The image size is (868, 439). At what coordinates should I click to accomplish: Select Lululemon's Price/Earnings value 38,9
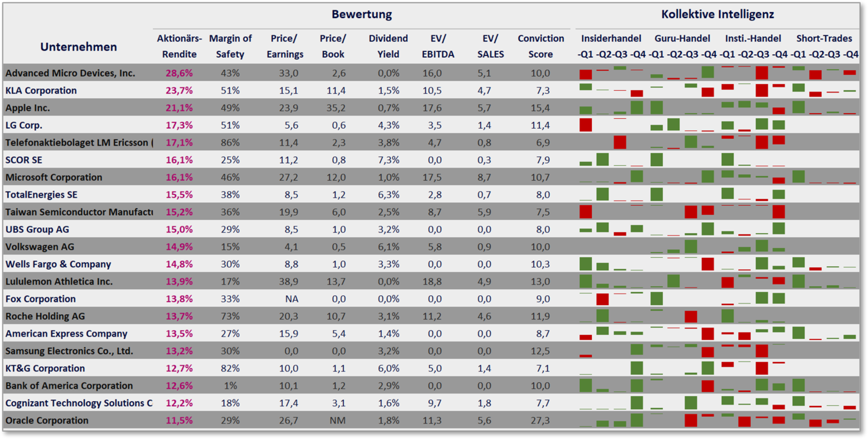click(288, 281)
